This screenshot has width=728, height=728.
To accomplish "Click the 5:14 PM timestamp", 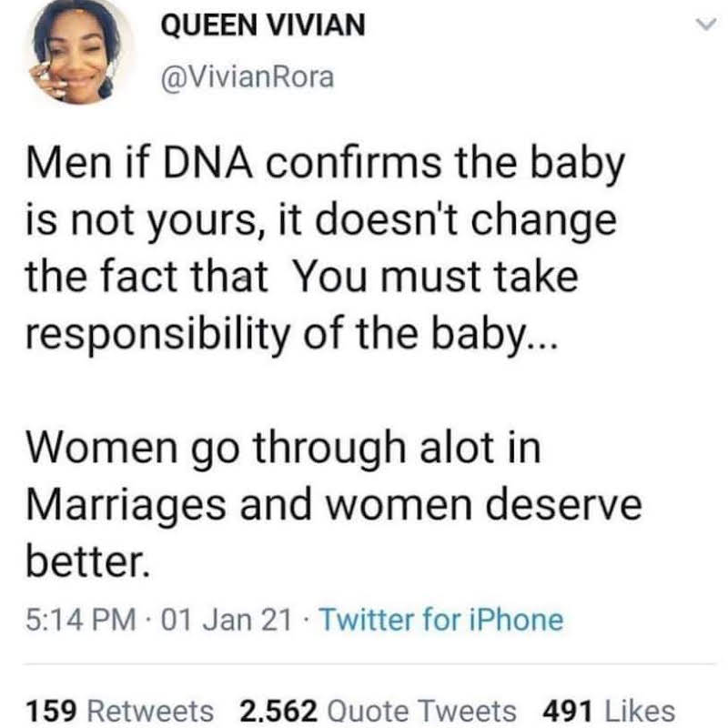I will point(81,620).
